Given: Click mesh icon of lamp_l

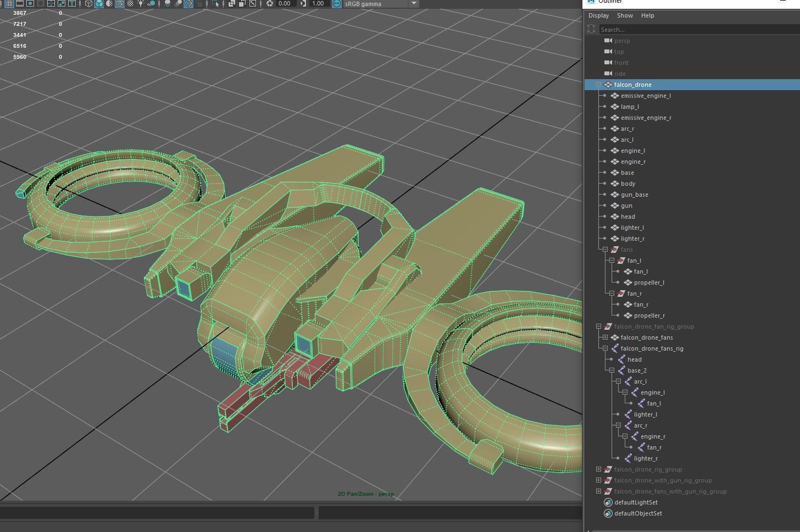Looking at the screenshot, I should 615,107.
